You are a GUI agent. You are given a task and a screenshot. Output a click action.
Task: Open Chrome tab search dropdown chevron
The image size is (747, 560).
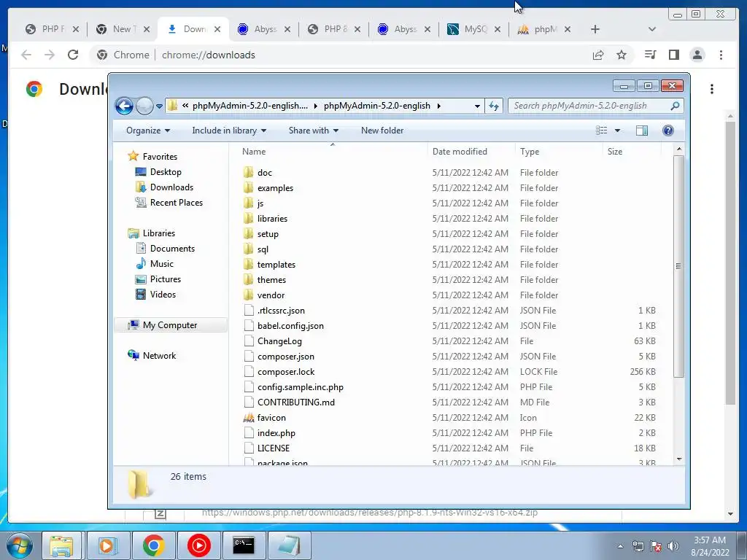651,29
